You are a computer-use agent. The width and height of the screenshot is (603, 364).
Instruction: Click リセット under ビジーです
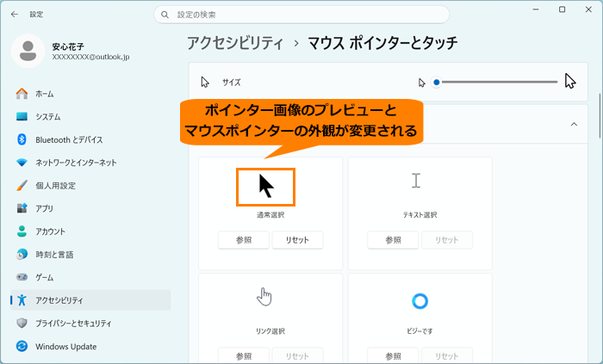(x=447, y=355)
